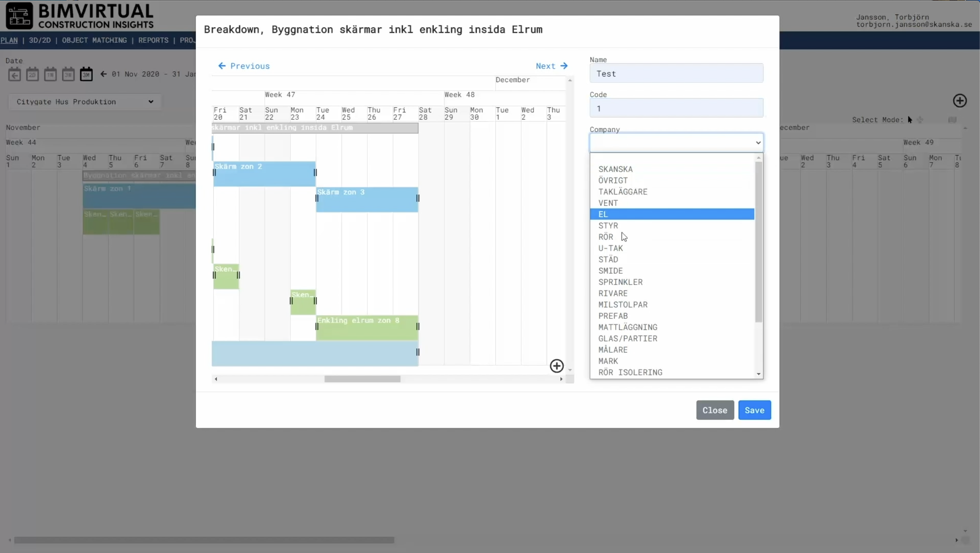
Task: Choose STÄD from Company list
Action: pyautogui.click(x=672, y=259)
